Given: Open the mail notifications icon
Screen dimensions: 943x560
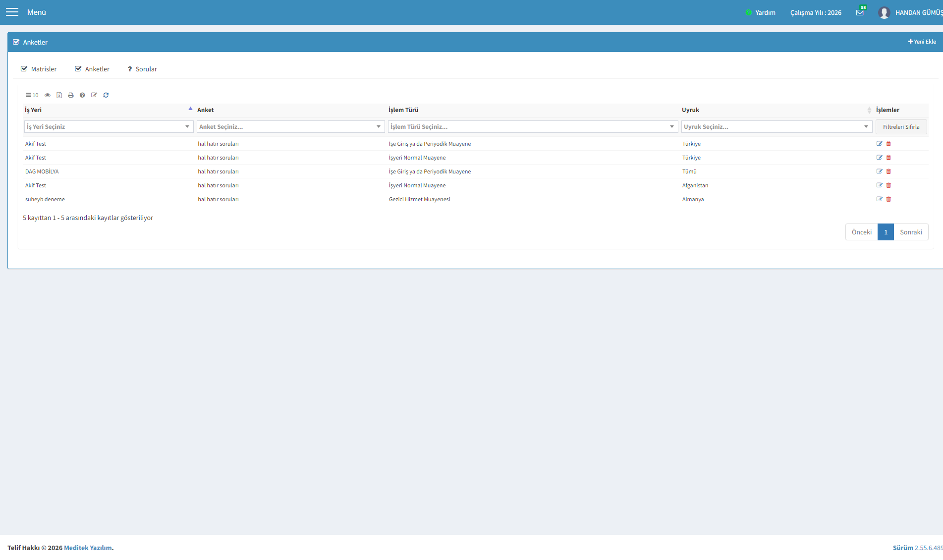Looking at the screenshot, I should [860, 12].
